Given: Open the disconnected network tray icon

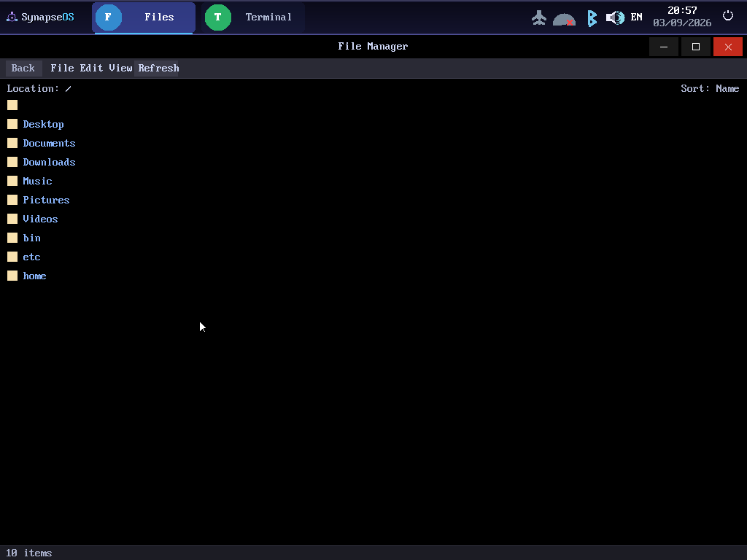Looking at the screenshot, I should tap(564, 20).
